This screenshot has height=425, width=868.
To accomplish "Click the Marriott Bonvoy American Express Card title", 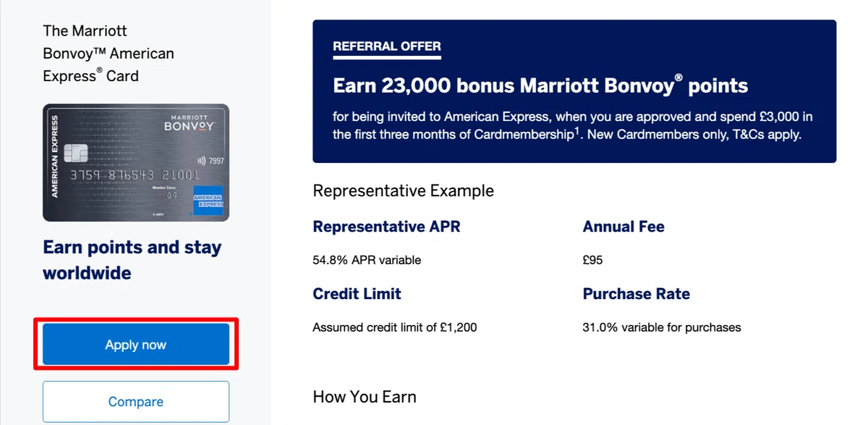I will pos(109,54).
